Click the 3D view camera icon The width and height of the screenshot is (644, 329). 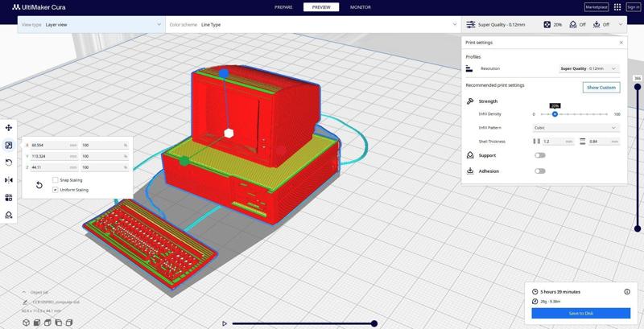tap(26, 323)
